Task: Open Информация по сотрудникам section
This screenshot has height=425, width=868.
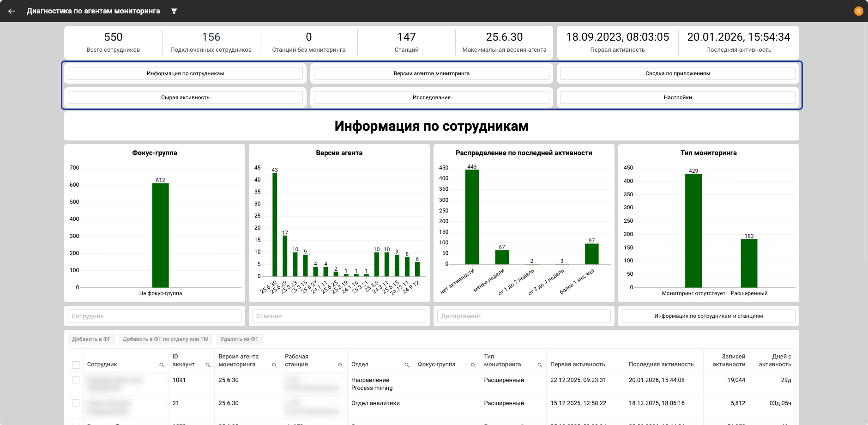Action: click(x=185, y=73)
